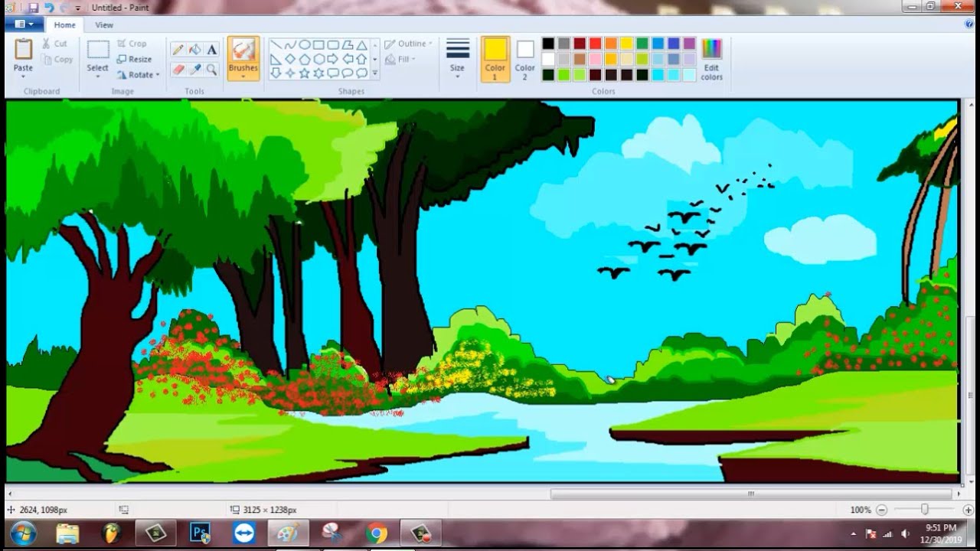Click the Copy button
Viewport: 980px width, 551px height.
(x=57, y=59)
